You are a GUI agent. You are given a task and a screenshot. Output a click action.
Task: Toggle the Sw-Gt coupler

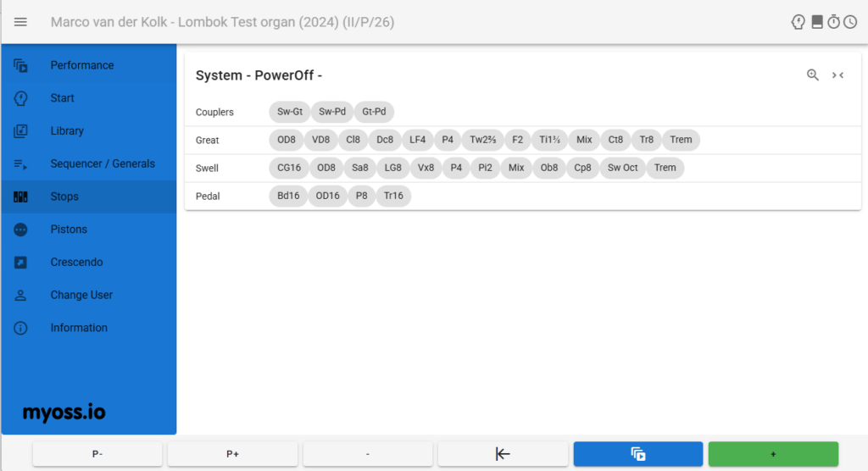290,111
